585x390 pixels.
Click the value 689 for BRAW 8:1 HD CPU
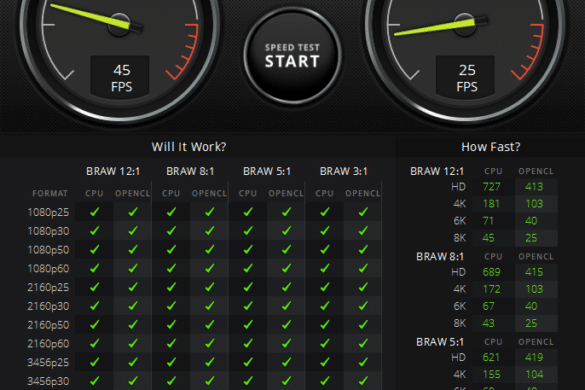[x=491, y=272]
